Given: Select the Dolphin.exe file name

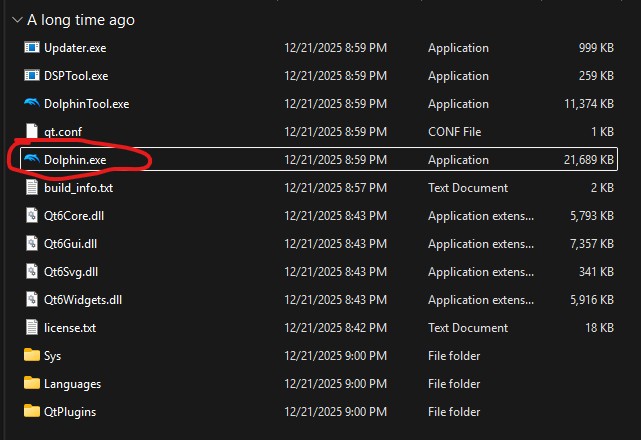Looking at the screenshot, I should click(75, 160).
